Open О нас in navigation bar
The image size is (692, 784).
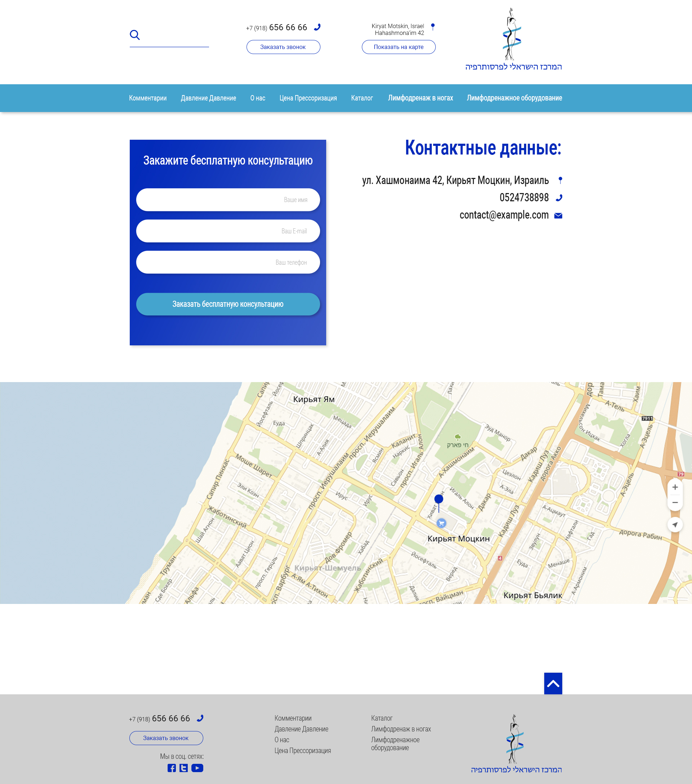point(258,98)
